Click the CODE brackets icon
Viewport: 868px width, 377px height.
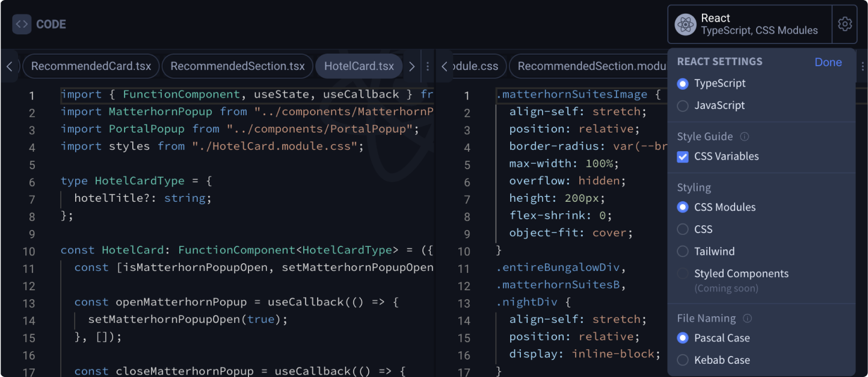tap(22, 25)
